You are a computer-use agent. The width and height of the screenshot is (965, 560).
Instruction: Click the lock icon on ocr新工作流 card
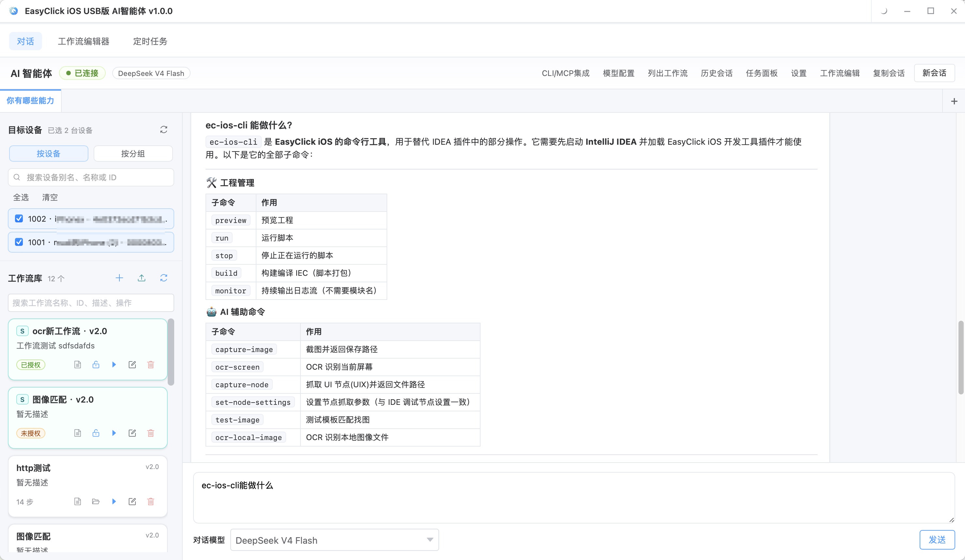tap(96, 364)
